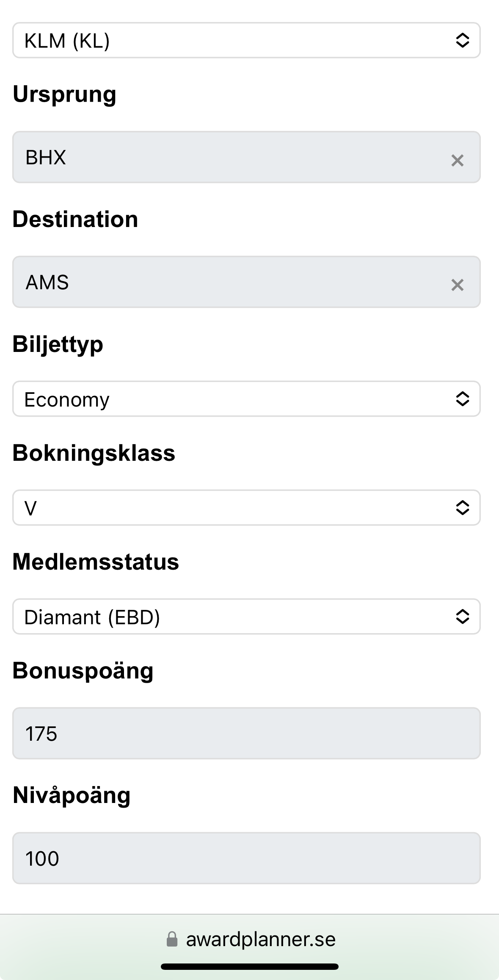Tap the awardplanner.se address bar
499x980 pixels.
tap(260, 939)
